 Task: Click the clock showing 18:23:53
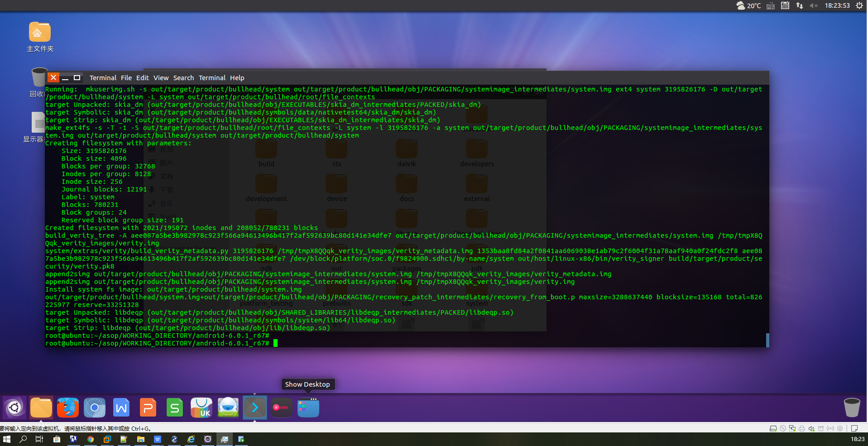(x=837, y=5)
